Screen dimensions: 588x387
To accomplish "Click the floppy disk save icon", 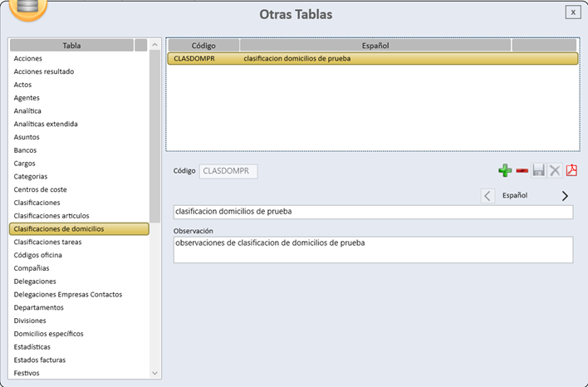I will pos(538,171).
